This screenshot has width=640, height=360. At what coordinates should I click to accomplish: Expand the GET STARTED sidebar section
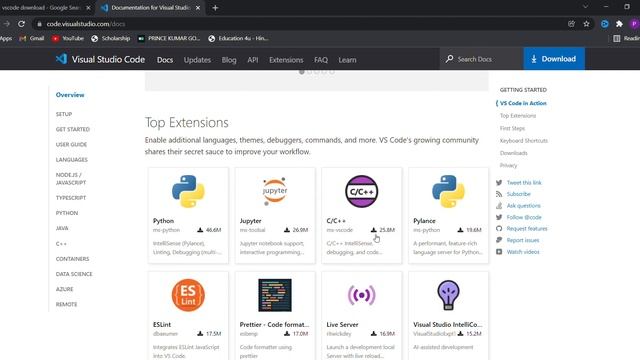click(73, 129)
